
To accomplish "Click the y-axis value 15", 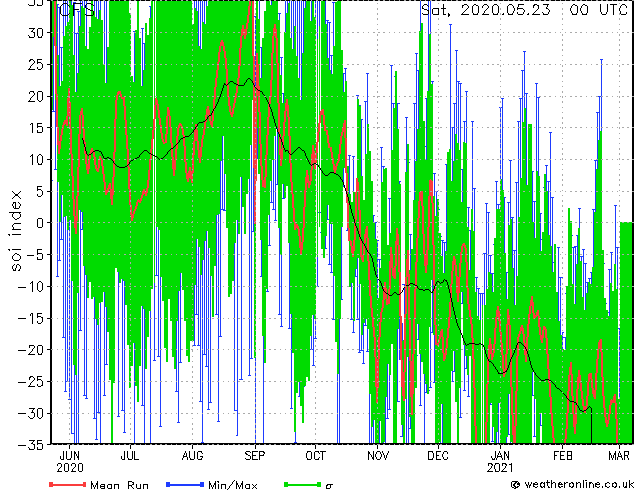I will click(35, 128).
